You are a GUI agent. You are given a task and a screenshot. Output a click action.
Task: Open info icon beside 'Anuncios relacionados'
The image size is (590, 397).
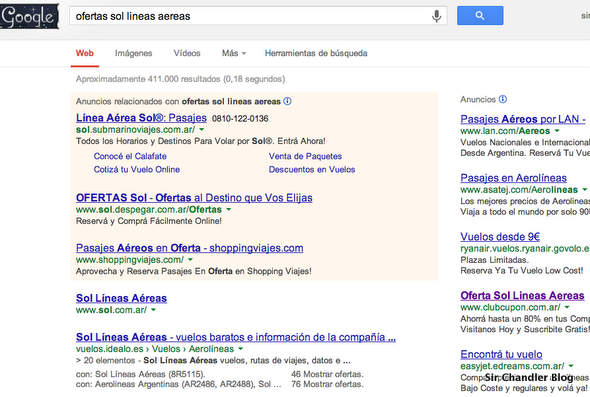[287, 101]
